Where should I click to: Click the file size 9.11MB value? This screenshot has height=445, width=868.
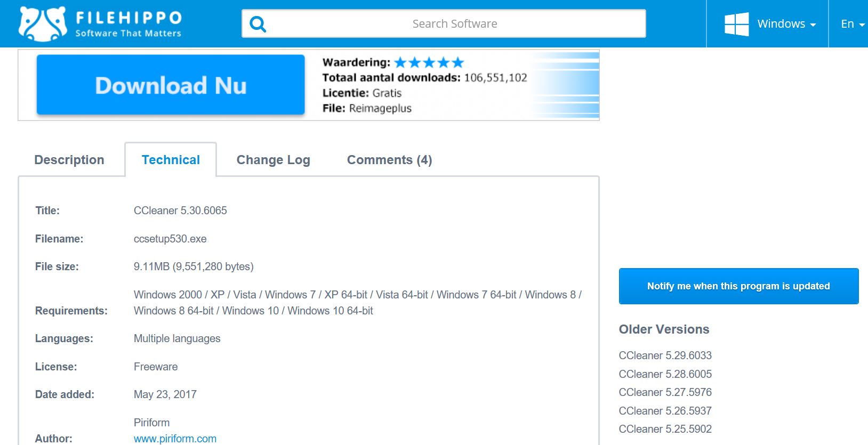[194, 266]
